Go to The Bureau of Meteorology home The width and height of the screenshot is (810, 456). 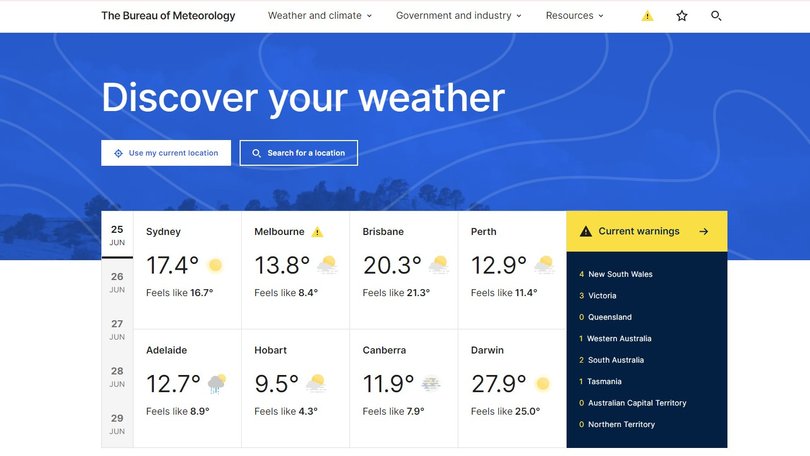coord(168,16)
